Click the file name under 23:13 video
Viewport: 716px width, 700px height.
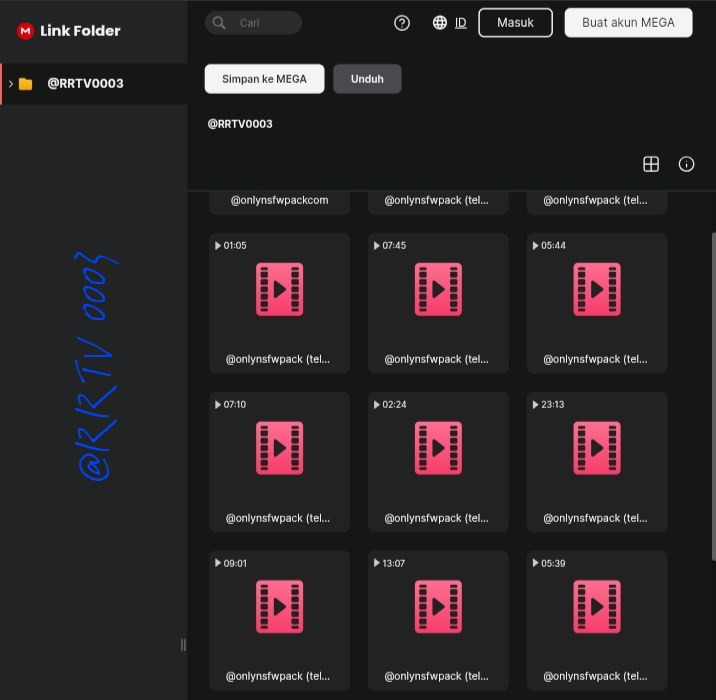pos(595,518)
